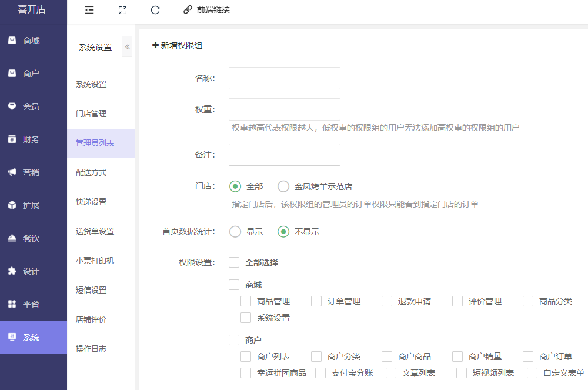This screenshot has height=390, width=588.
Task: Open 前端链接 link
Action: coord(206,10)
